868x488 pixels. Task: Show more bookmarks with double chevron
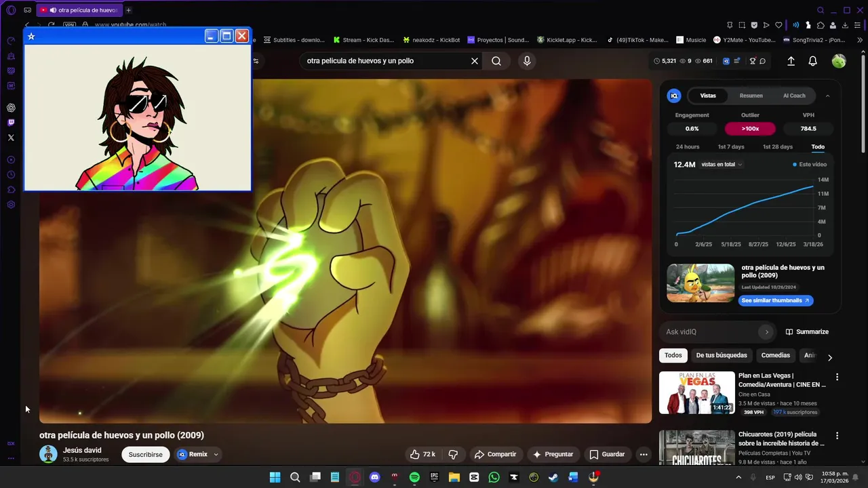click(x=860, y=40)
